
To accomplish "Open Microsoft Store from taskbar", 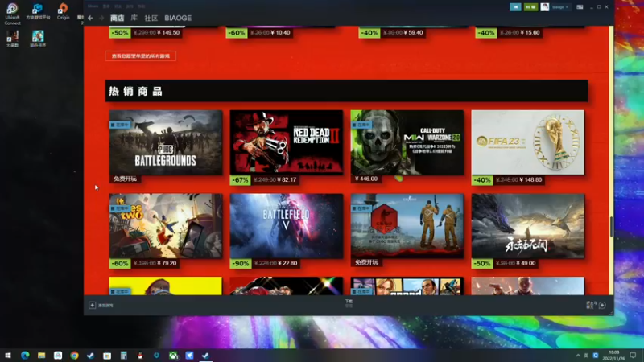I will coord(107,355).
